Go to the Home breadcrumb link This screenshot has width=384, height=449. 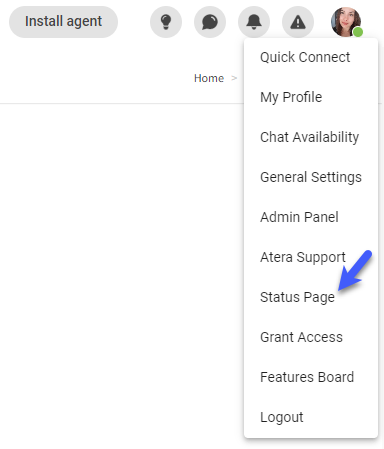pos(209,78)
